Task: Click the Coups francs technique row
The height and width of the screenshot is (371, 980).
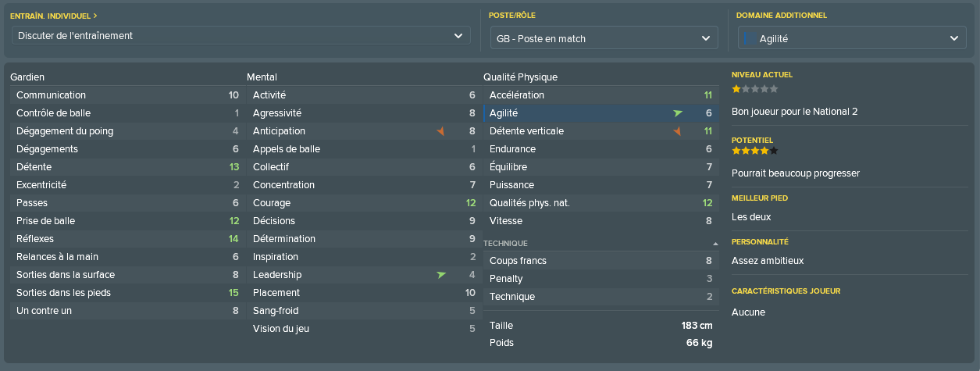Action: 599,261
